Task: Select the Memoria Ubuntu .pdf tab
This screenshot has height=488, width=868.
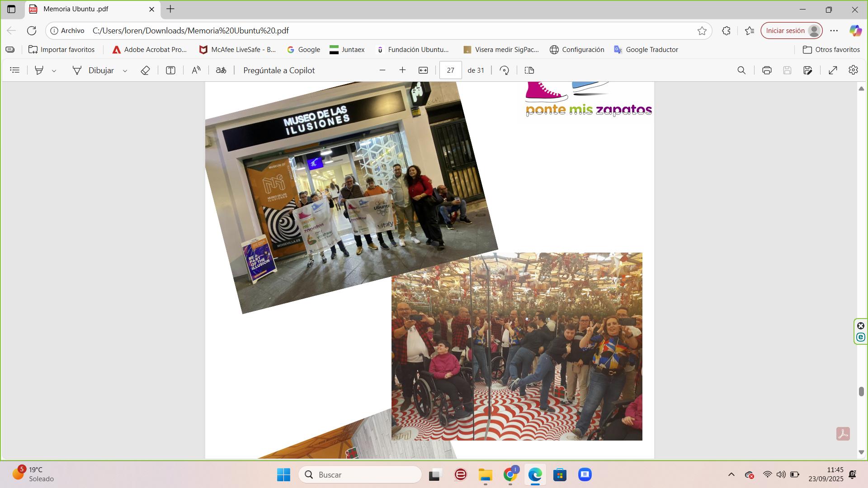Action: [76, 9]
